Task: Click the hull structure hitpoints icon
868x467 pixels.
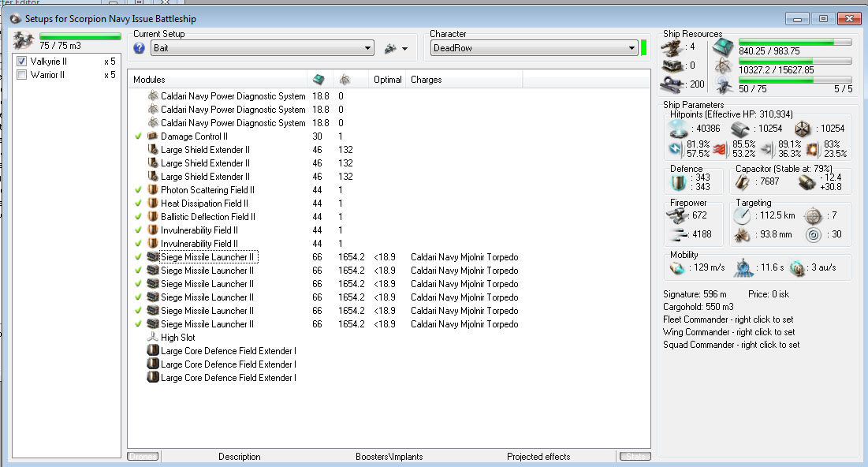Action: 802,129
